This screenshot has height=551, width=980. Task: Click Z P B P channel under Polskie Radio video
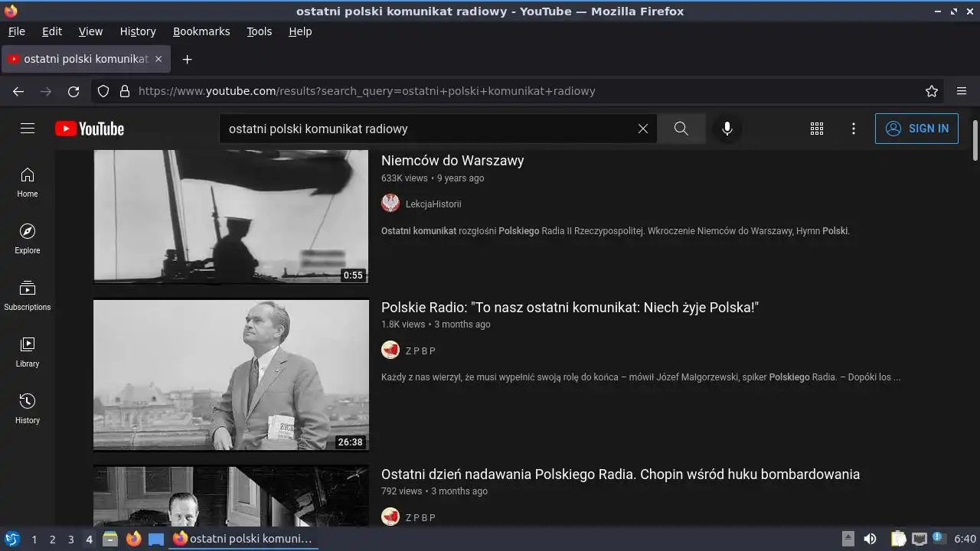point(420,351)
